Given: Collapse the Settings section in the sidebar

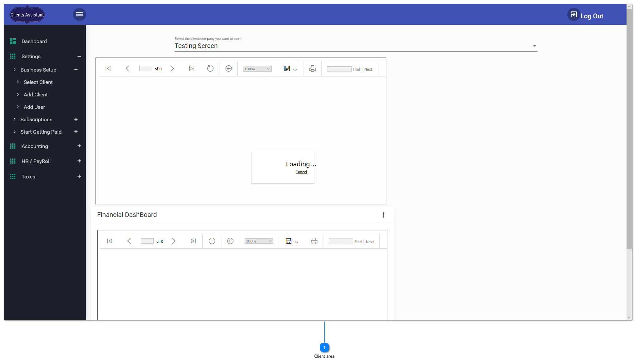Looking at the screenshot, I should 79,56.
